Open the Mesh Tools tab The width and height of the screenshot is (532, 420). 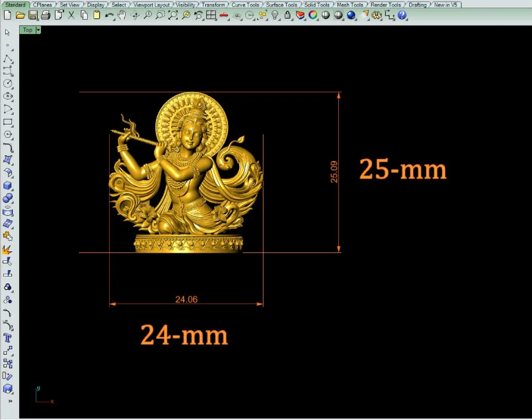click(x=350, y=5)
